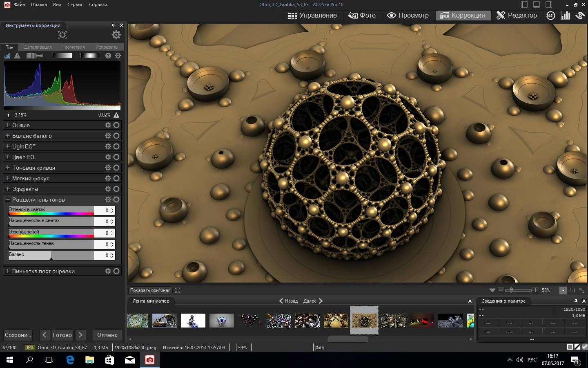Switch to the Исправить tab

pyautogui.click(x=107, y=47)
